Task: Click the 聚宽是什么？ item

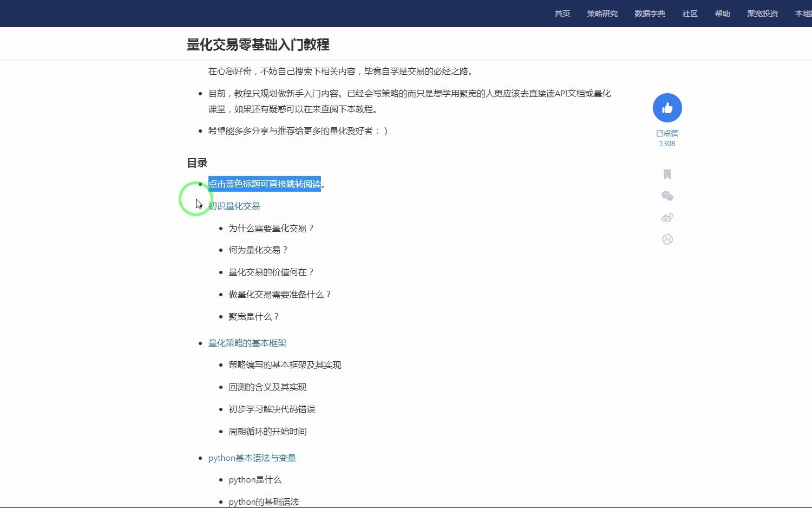Action: 254,317
